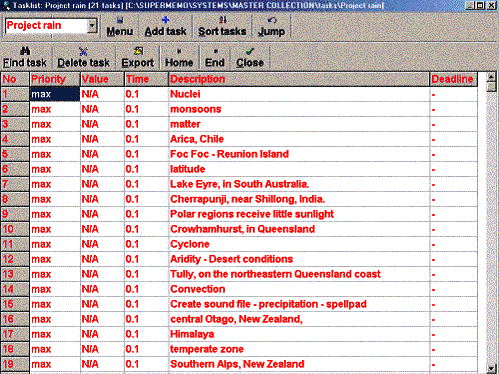Viewport: 499px width, 374px height.
Task: Select the 'monsoons' task row
Action: pos(239,109)
